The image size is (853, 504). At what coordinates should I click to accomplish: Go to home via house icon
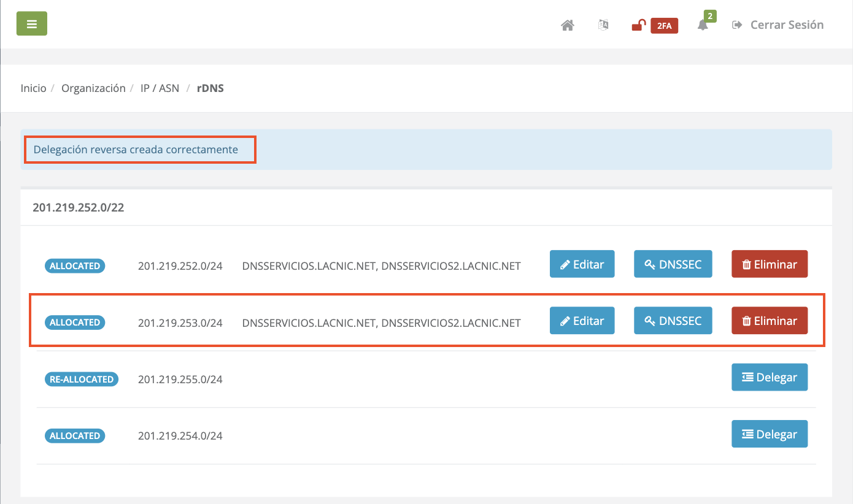(x=568, y=25)
